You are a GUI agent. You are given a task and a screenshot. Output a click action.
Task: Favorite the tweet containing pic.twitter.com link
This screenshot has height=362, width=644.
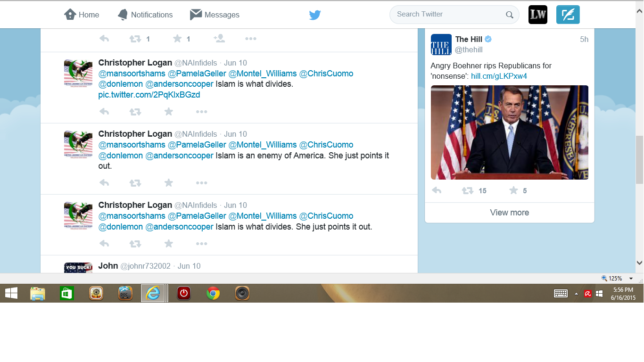tap(169, 112)
